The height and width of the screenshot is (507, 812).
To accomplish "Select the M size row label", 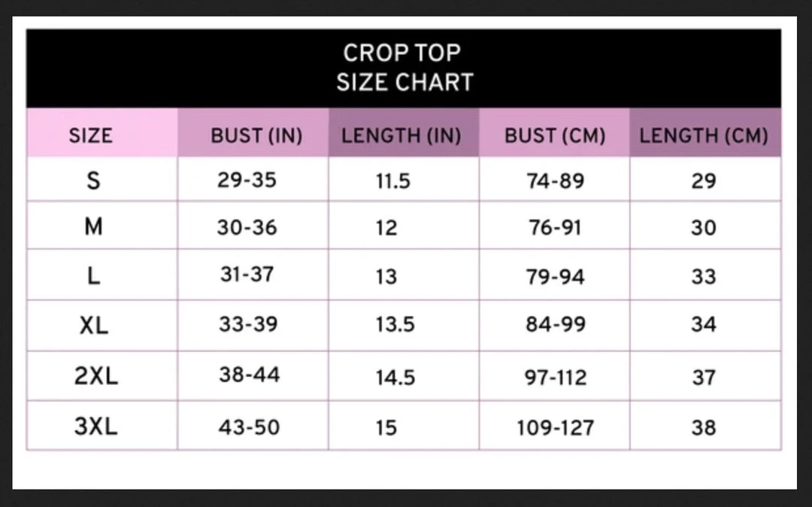I will [x=93, y=227].
